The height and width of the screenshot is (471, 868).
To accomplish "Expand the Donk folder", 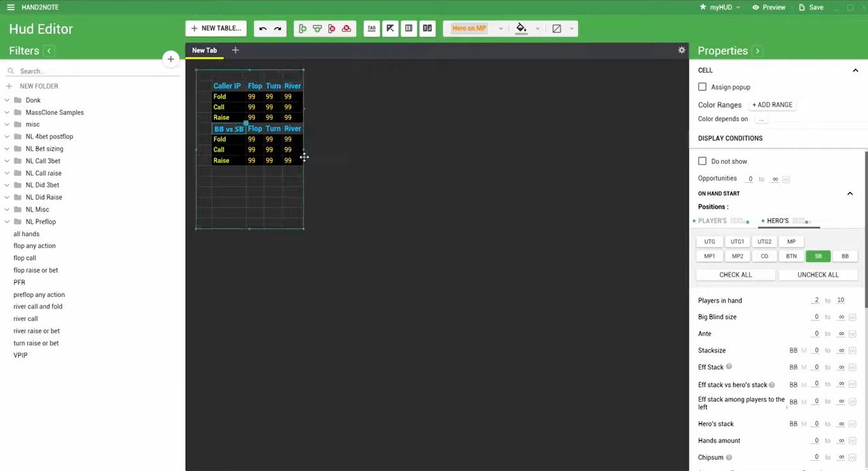I will 7,100.
